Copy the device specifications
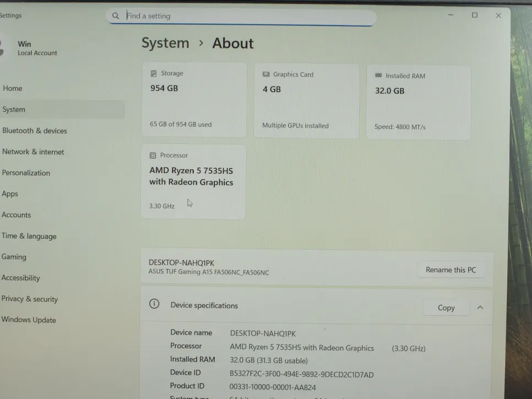This screenshot has height=399, width=532. pos(446,308)
